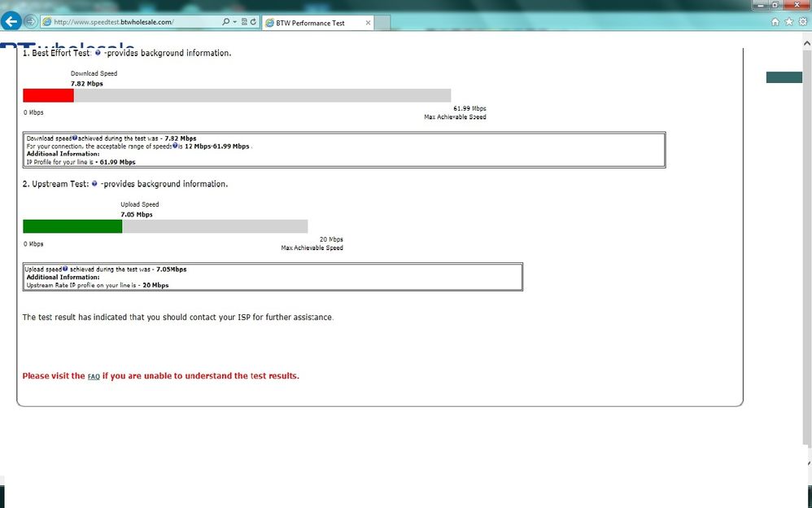Toggle the Compatibility View icon in address bar
The width and height of the screenshot is (812, 508).
point(244,22)
